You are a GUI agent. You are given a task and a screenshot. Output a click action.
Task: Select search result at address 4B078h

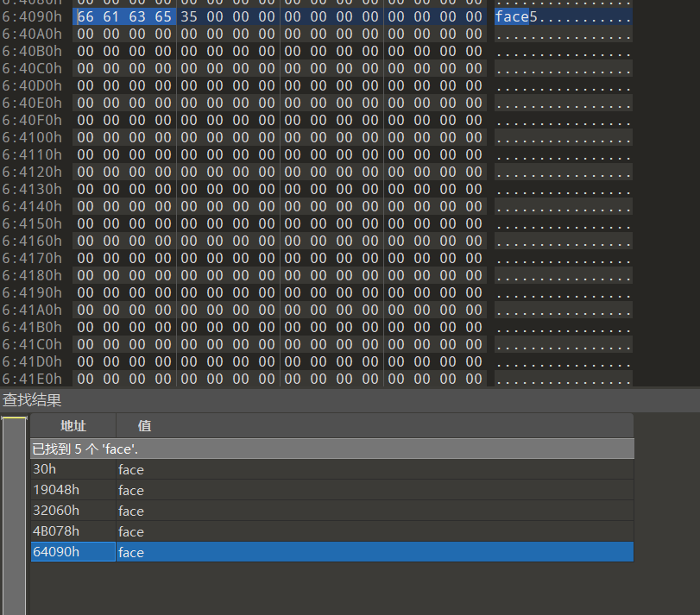pos(332,531)
